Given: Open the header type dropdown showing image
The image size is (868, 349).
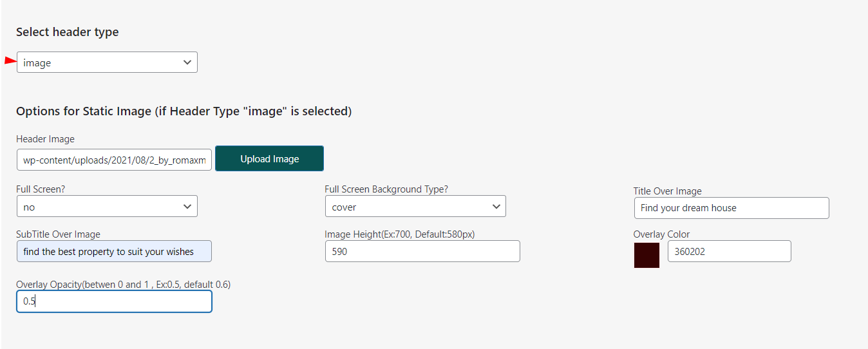Looking at the screenshot, I should 107,62.
